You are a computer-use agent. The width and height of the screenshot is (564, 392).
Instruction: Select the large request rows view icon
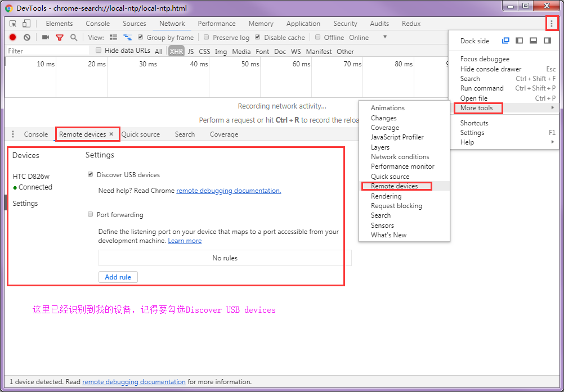click(x=113, y=37)
